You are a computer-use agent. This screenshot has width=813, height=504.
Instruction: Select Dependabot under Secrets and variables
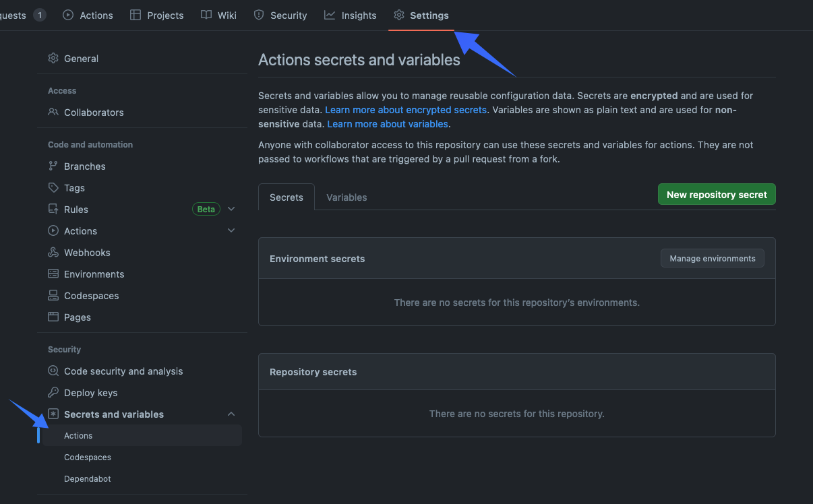pos(88,479)
